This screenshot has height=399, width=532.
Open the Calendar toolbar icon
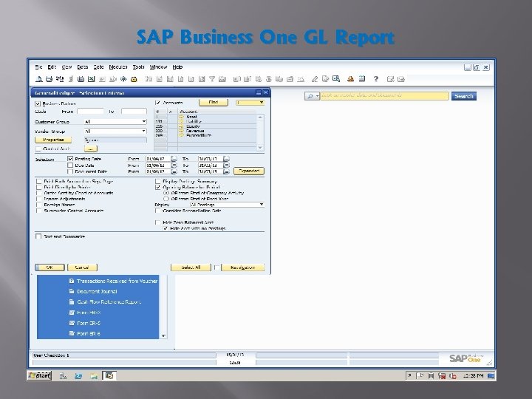tap(362, 79)
